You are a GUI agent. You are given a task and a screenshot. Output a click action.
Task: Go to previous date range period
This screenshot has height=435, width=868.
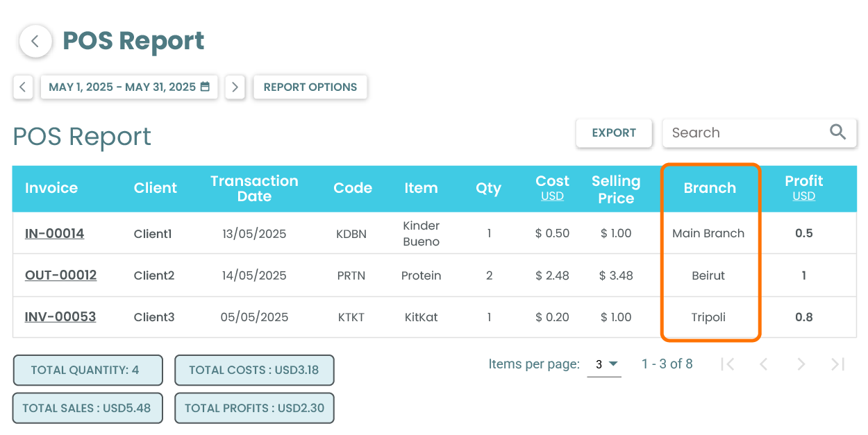point(23,87)
